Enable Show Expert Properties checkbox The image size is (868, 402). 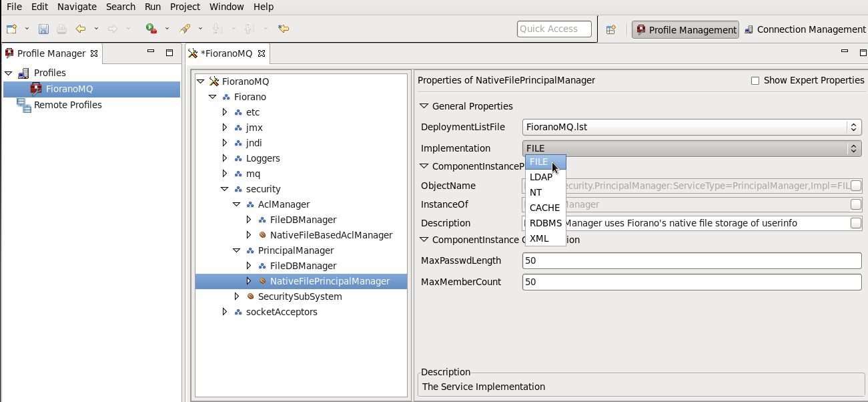pyautogui.click(x=755, y=80)
